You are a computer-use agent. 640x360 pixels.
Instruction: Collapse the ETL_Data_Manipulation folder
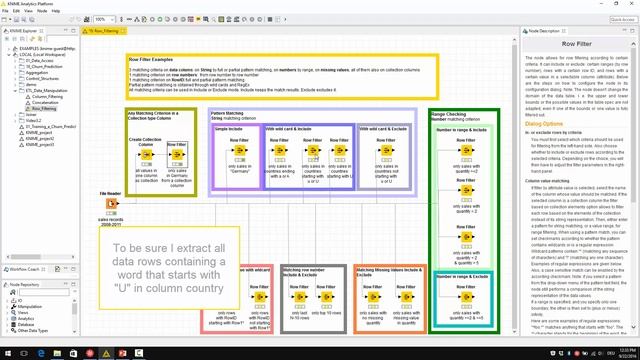(x=16, y=91)
